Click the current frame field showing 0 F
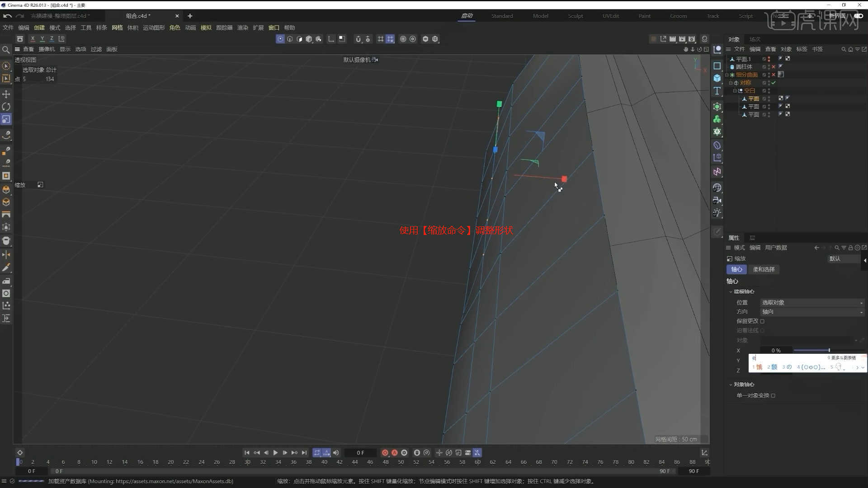868x488 pixels. [360, 453]
